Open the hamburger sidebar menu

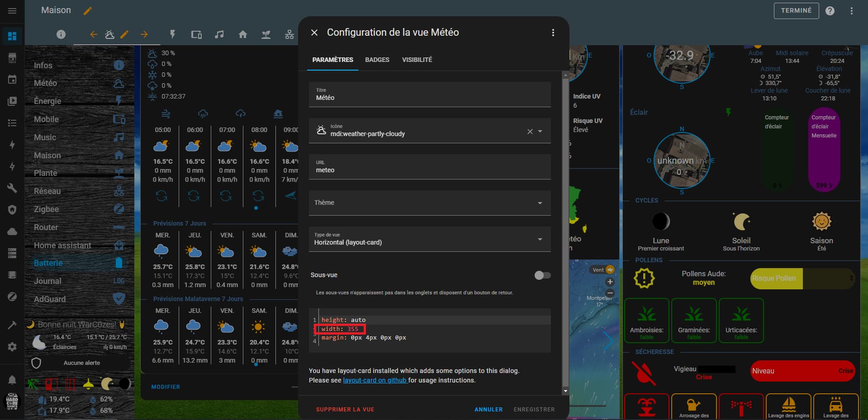[x=12, y=11]
